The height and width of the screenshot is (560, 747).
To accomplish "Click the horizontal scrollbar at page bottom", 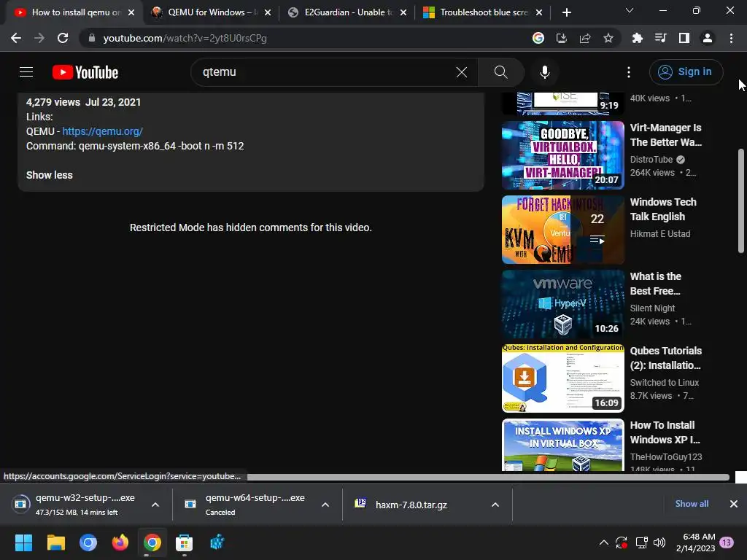I will (x=488, y=477).
